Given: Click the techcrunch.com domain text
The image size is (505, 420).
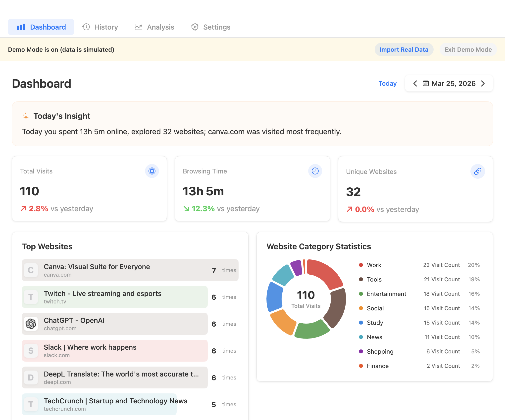Looking at the screenshot, I should point(65,409).
